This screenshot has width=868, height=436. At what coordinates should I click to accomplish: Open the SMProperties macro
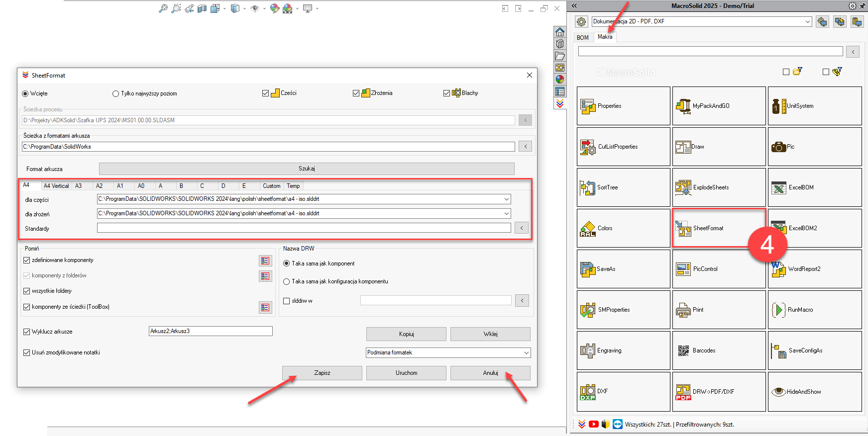click(x=623, y=310)
